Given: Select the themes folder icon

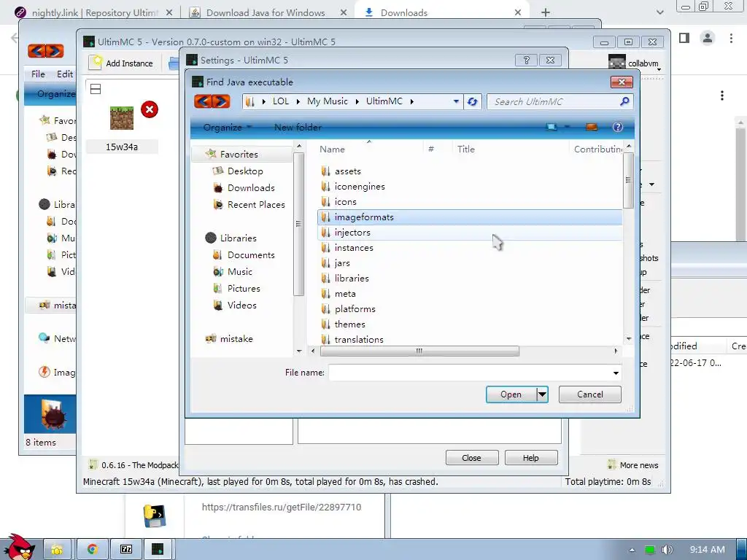Looking at the screenshot, I should 325,324.
